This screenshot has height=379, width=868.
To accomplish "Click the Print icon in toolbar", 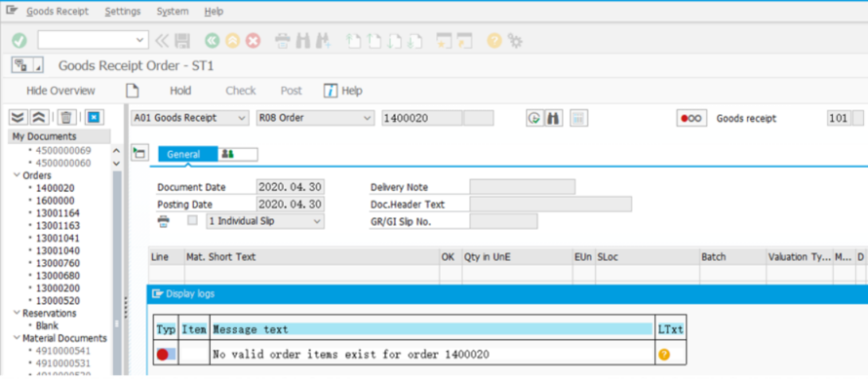I will [282, 40].
